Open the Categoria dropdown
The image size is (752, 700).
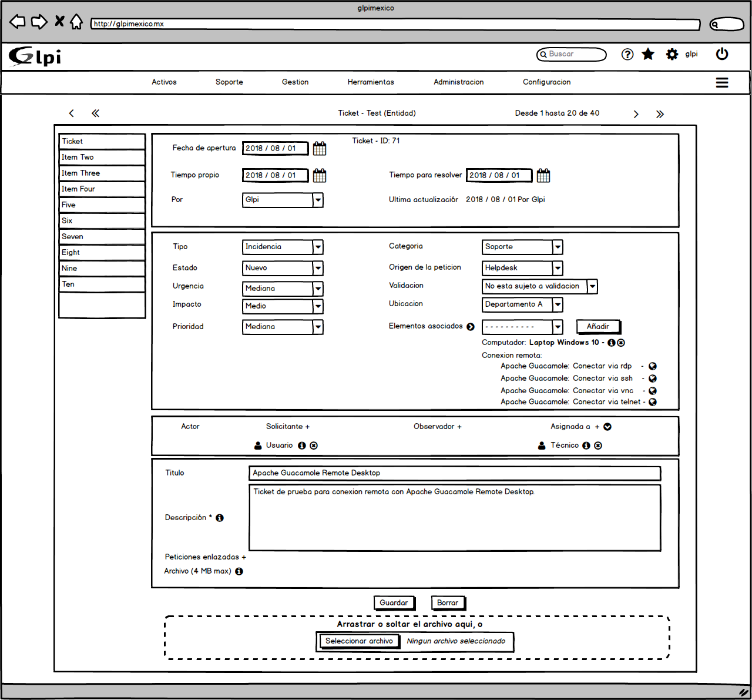coord(522,247)
